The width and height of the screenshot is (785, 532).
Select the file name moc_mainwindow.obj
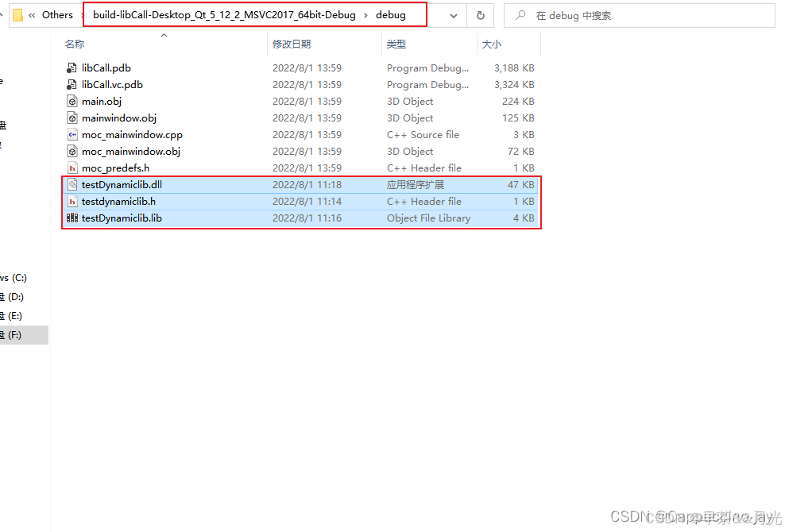click(130, 151)
